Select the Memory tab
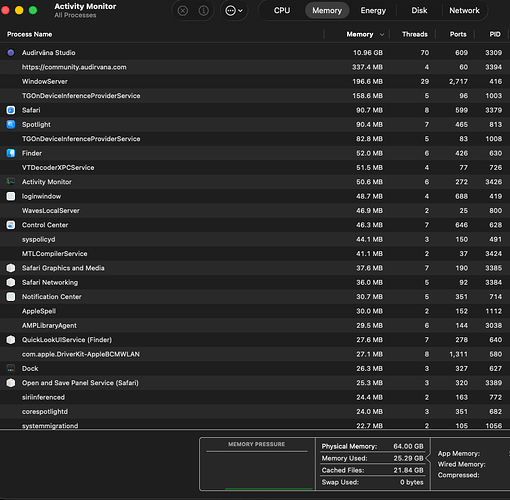 click(327, 11)
